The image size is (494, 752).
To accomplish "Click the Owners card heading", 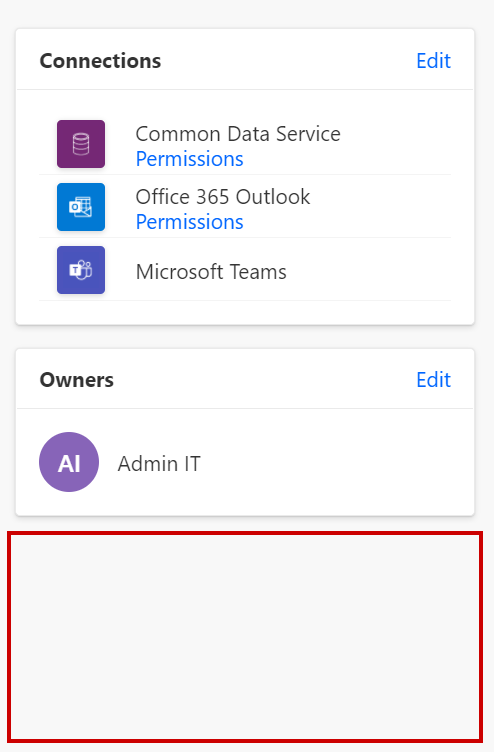I will [77, 380].
